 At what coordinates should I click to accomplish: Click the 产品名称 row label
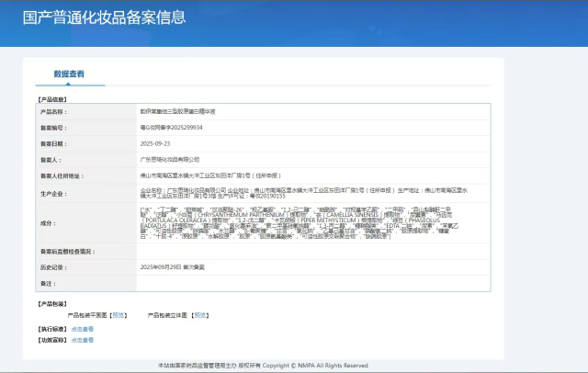pos(53,112)
